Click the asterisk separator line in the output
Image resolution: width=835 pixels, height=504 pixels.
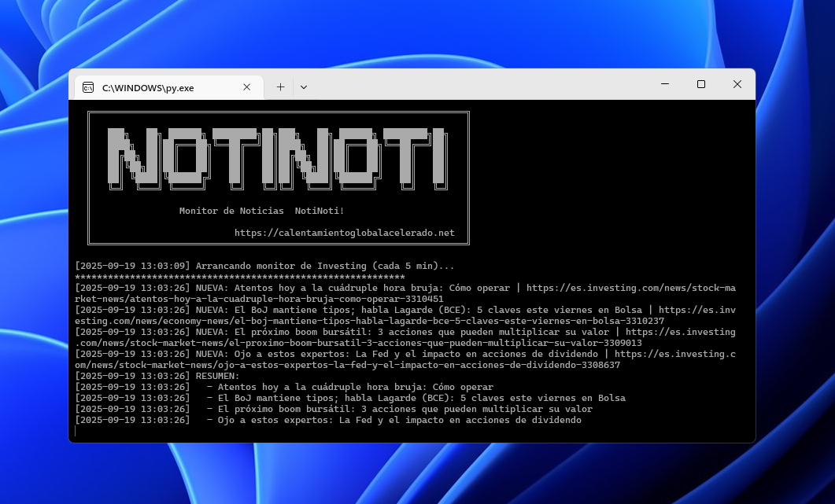[x=239, y=278]
